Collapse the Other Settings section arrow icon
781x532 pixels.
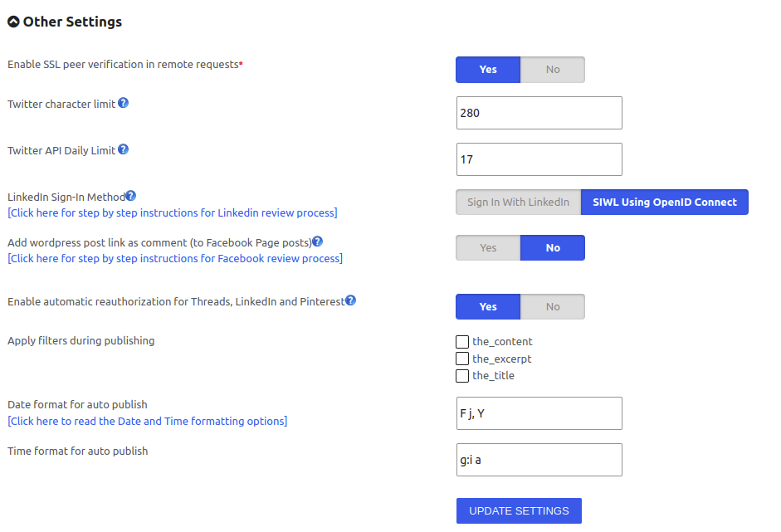tap(13, 22)
